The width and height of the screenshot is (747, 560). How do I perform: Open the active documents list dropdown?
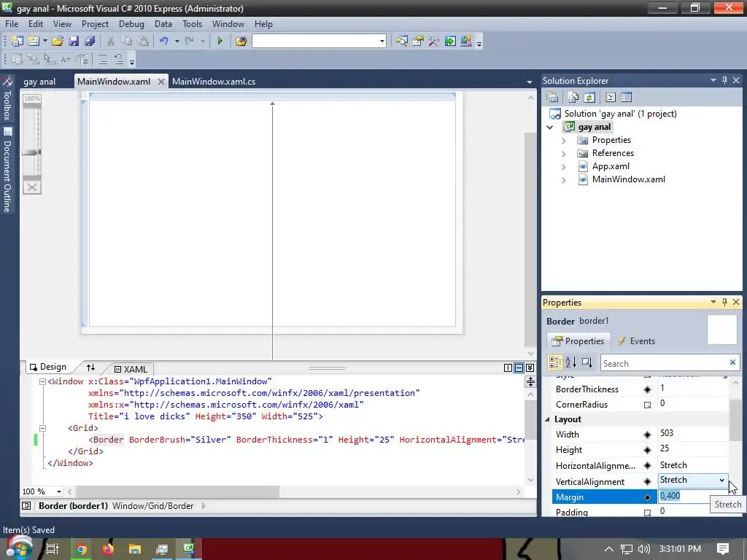(x=529, y=82)
